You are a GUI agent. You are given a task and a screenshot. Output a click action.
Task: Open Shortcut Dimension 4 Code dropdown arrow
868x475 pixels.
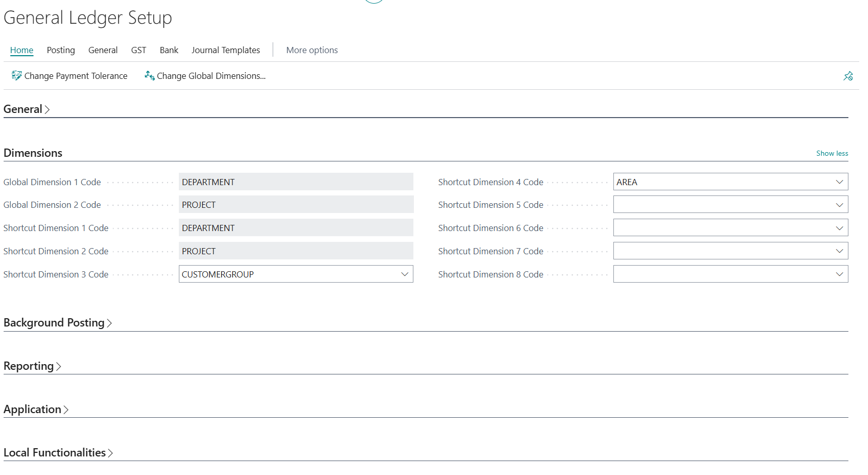[x=839, y=182]
